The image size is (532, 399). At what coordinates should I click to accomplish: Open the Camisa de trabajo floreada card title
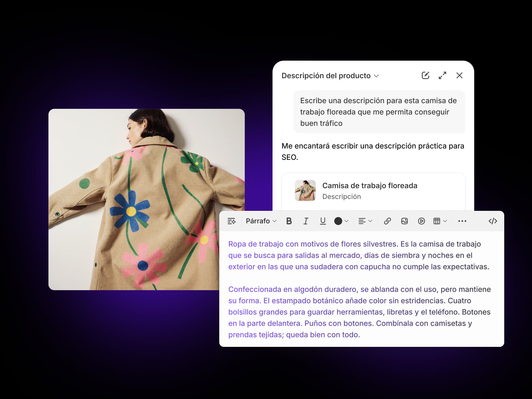click(370, 186)
